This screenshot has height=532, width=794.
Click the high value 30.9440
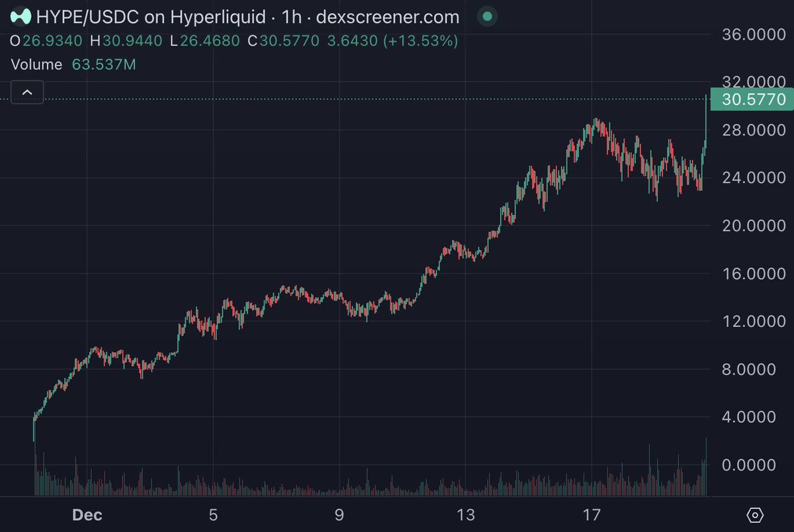tap(132, 41)
